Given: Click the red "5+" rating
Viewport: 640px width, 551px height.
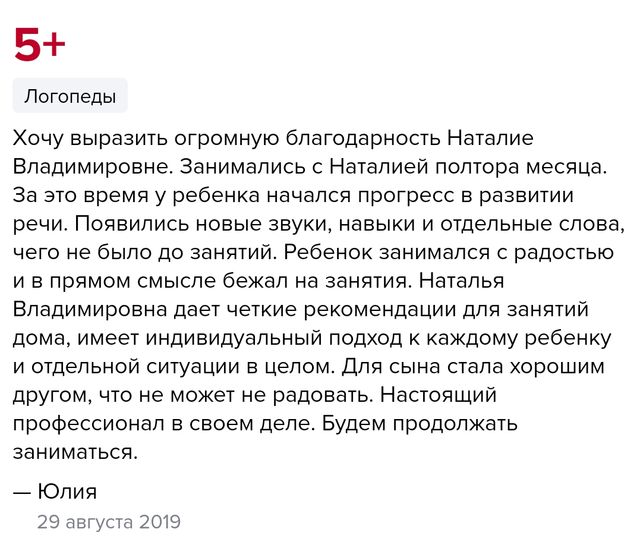Looking at the screenshot, I should 40,44.
